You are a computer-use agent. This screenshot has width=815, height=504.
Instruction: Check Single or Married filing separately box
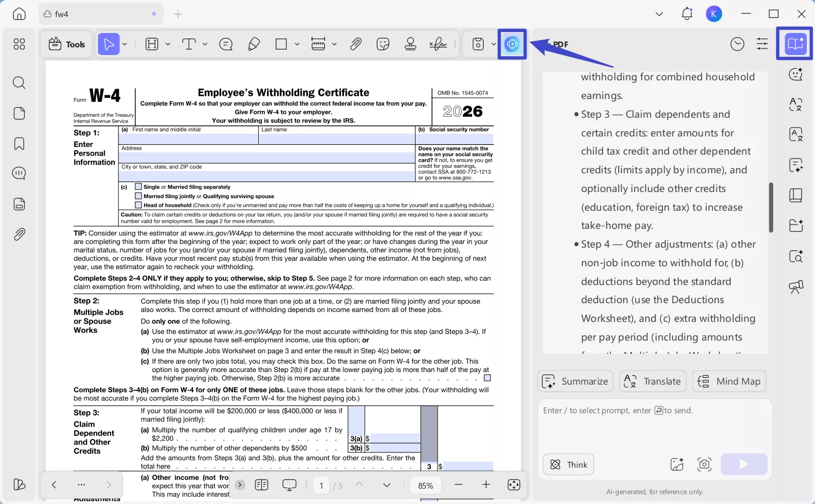(x=139, y=187)
